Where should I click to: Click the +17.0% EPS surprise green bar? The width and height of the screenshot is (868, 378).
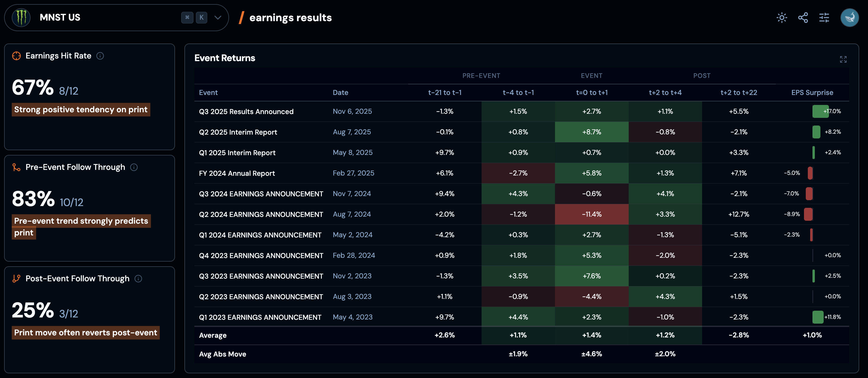pyautogui.click(x=820, y=111)
